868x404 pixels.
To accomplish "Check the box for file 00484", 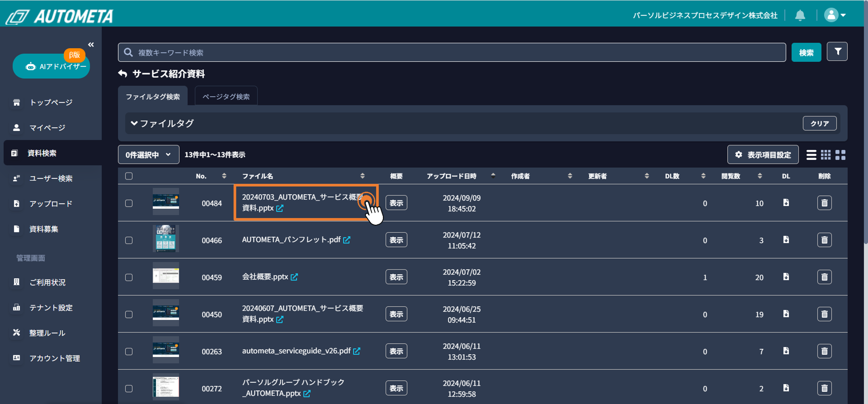I will (129, 203).
